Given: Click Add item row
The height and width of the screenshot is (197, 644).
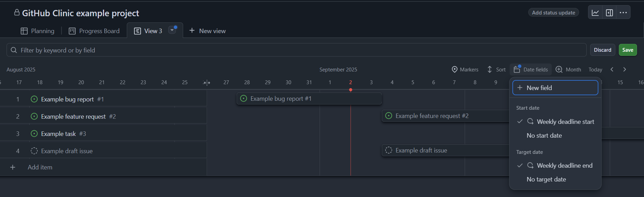Looking at the screenshot, I should pyautogui.click(x=103, y=167).
